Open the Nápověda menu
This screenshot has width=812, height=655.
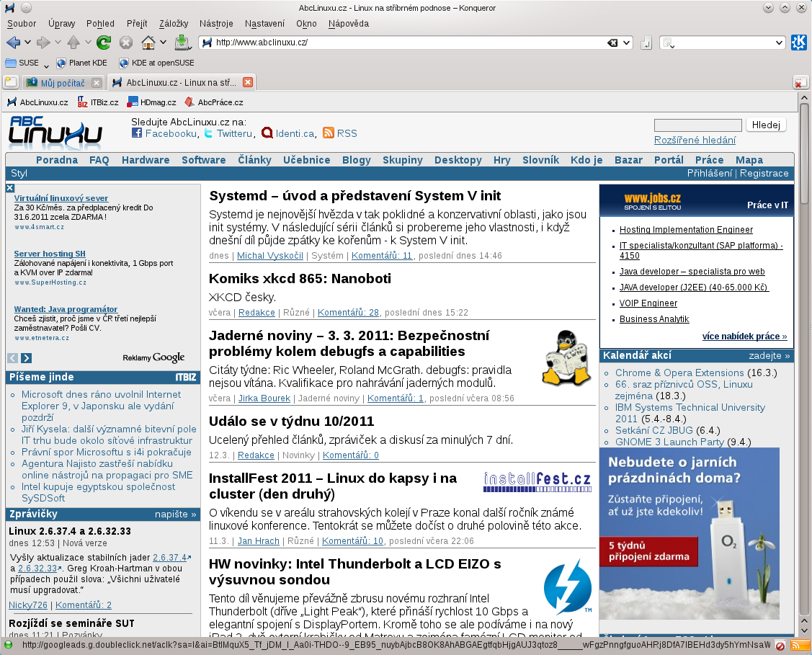click(x=349, y=23)
